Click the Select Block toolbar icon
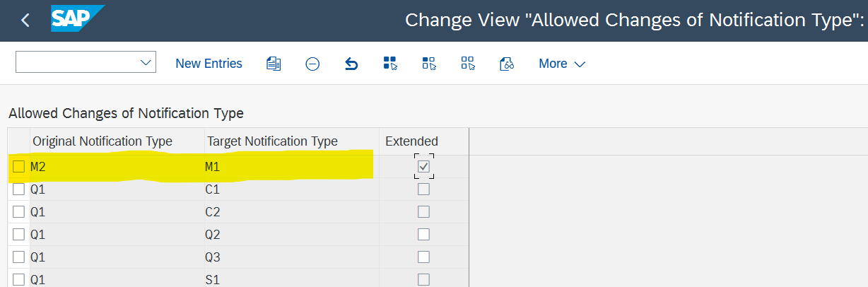 point(429,64)
